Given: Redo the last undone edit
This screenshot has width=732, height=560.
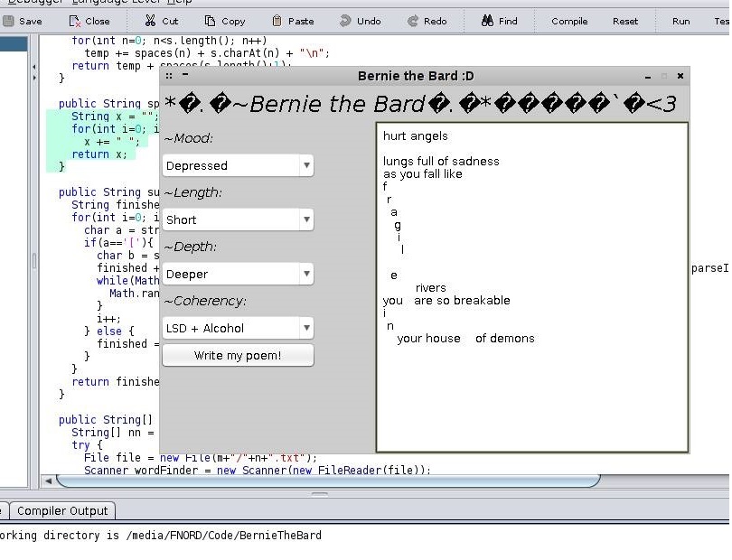Looking at the screenshot, I should tap(427, 21).
